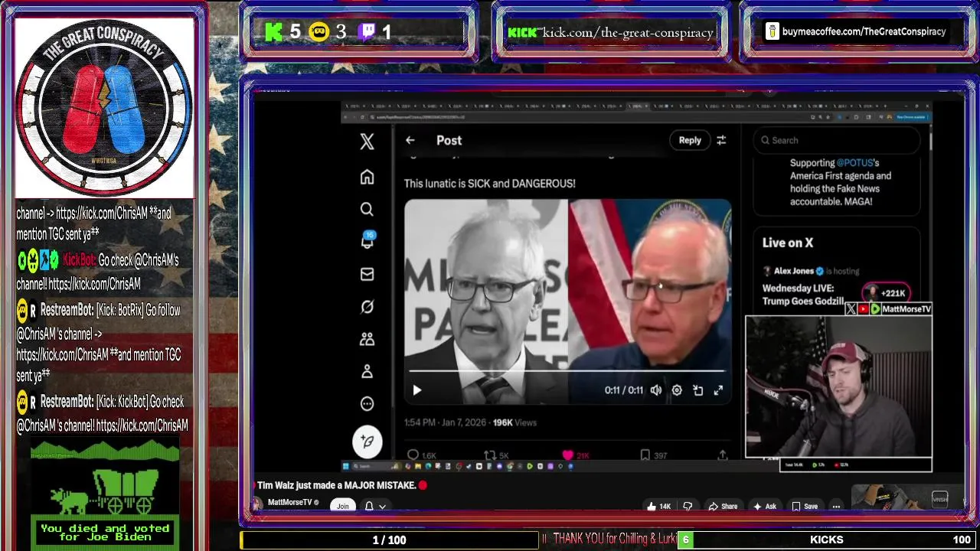This screenshot has width=980, height=551.
Task: Click MattMorseTV channel name
Action: click(290, 503)
